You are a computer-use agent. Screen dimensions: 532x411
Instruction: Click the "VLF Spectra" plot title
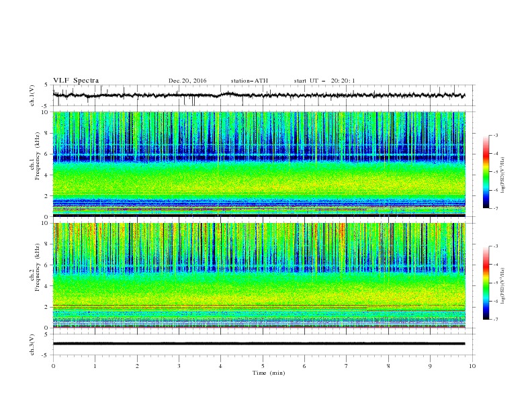pyautogui.click(x=76, y=81)
